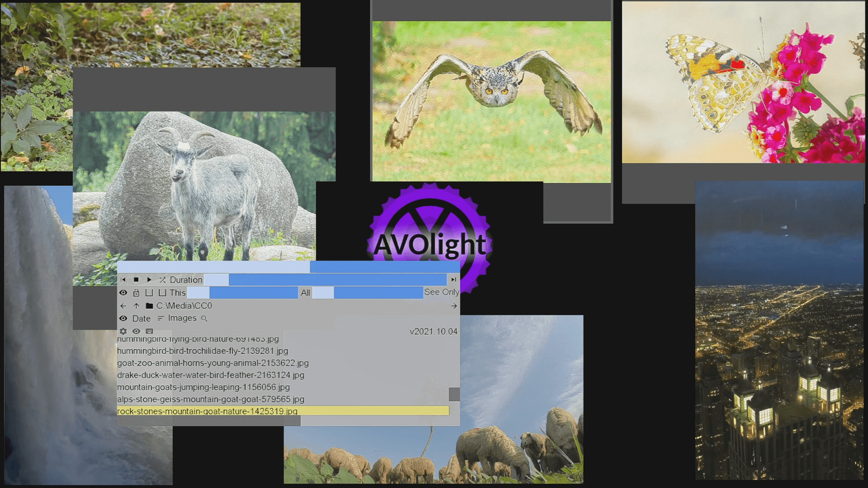Viewport: 868px width, 488px height.
Task: Skip back to the first slide
Action: tap(123, 280)
